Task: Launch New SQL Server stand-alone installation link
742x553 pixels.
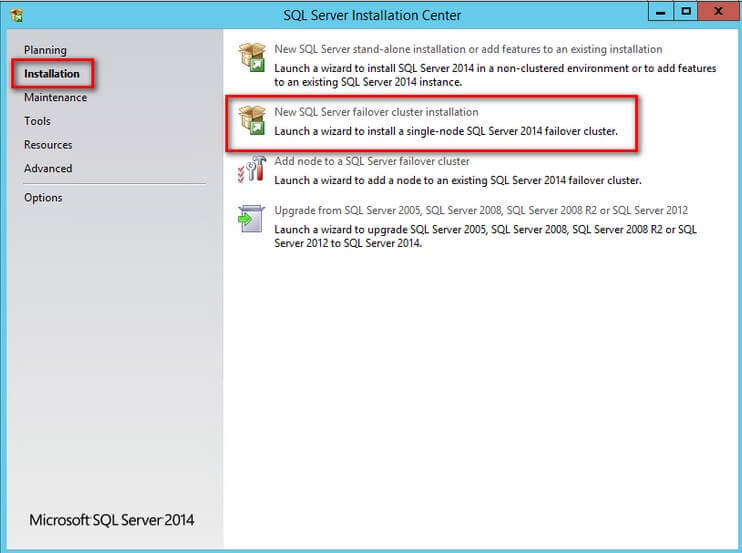Action: coord(468,49)
